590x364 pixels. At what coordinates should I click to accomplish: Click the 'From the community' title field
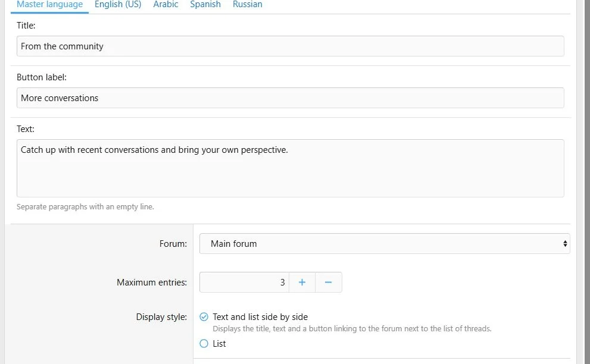290,46
